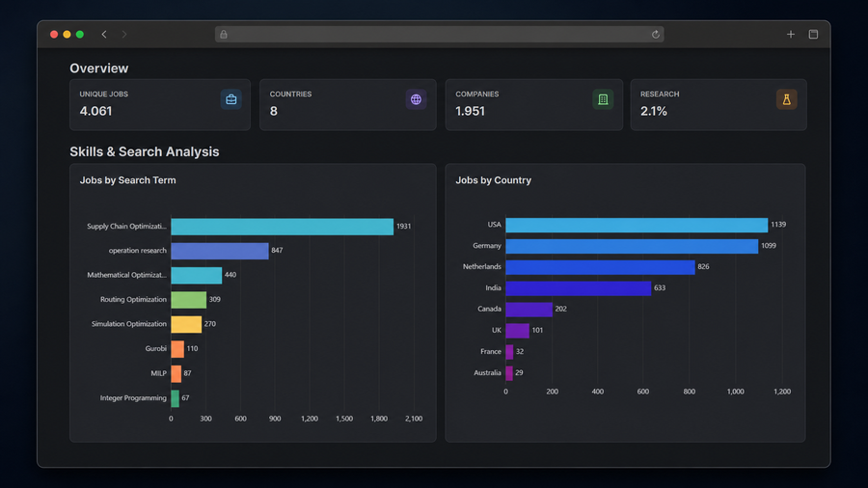Click the Australia bar

click(508, 372)
